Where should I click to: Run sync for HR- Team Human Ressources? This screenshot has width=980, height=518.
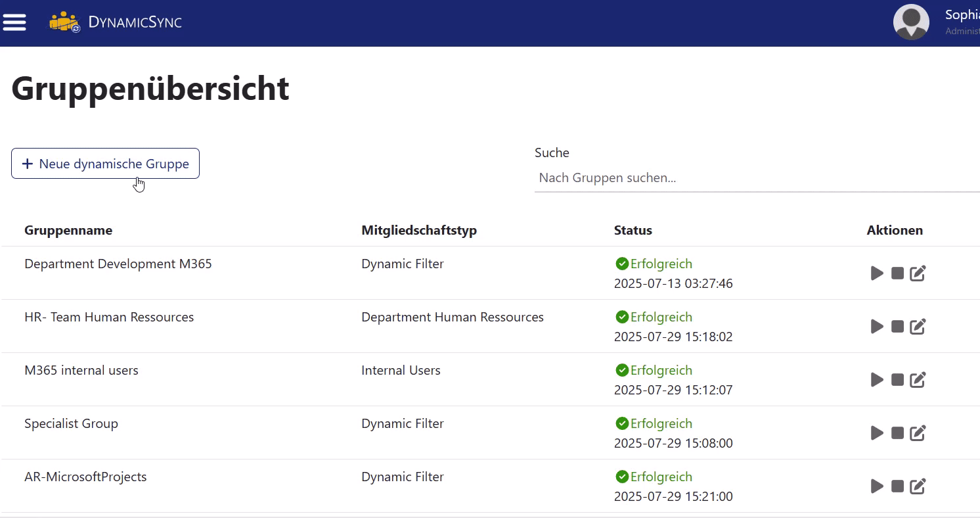pos(877,326)
